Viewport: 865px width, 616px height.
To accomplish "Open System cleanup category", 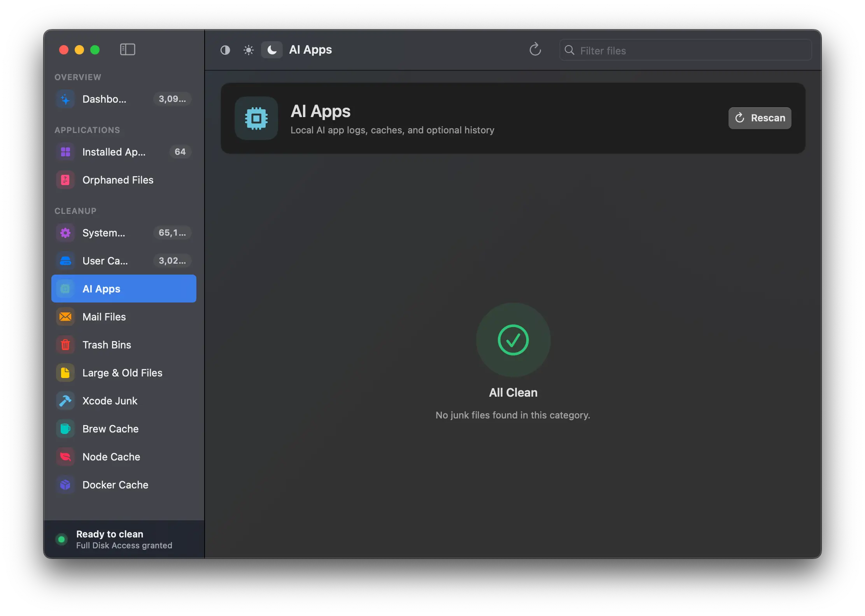I will click(124, 233).
